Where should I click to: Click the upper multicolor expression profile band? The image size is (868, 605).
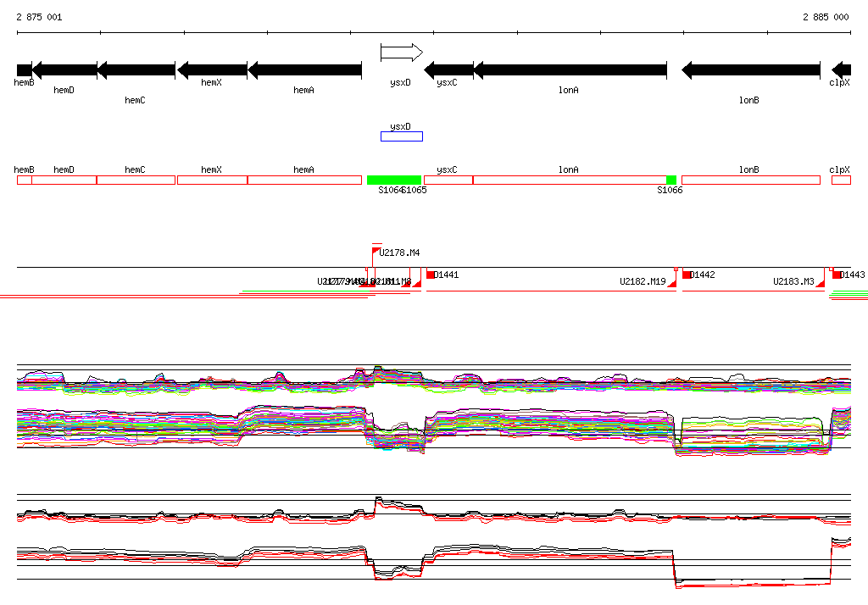pyautogui.click(x=434, y=380)
